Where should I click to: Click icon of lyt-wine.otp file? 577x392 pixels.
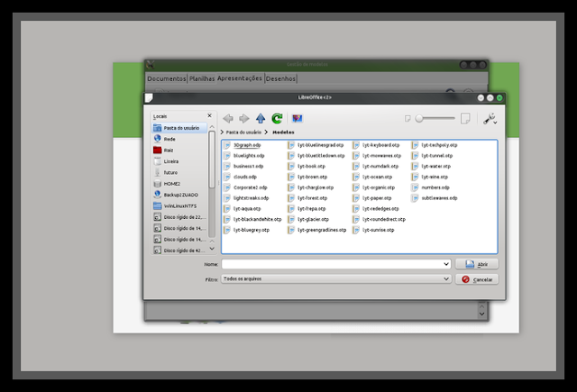coord(415,178)
